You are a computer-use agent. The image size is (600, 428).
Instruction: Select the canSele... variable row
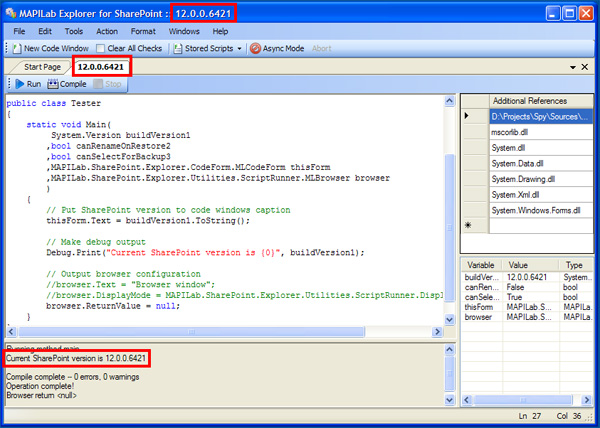click(528, 297)
